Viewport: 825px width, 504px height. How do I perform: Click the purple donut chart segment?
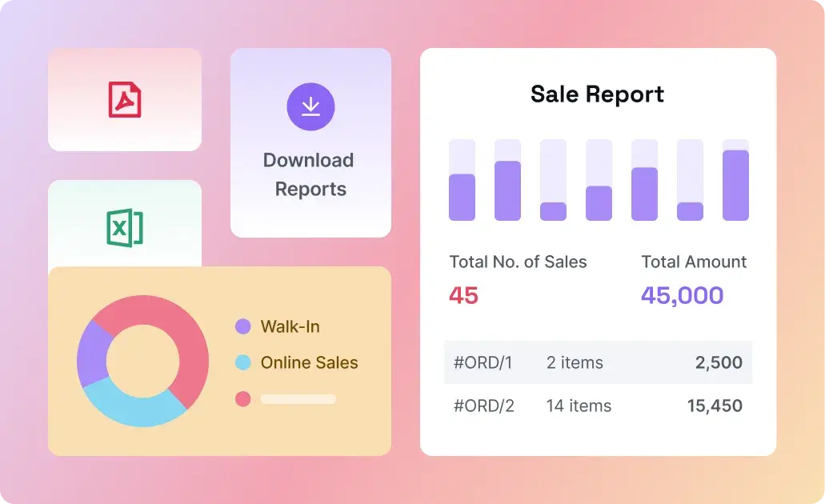tap(93, 356)
